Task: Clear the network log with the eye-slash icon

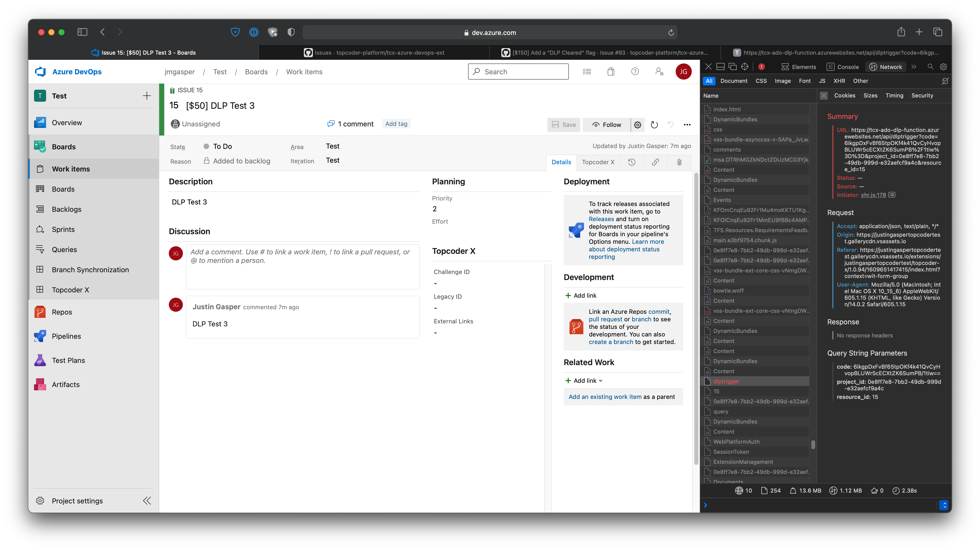Action: 945,81
